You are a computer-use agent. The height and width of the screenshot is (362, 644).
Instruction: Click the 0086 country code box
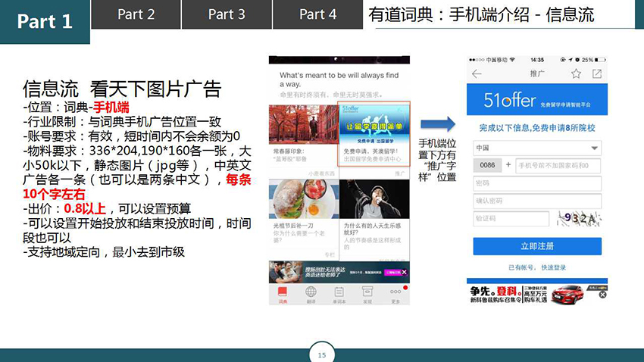tap(487, 165)
